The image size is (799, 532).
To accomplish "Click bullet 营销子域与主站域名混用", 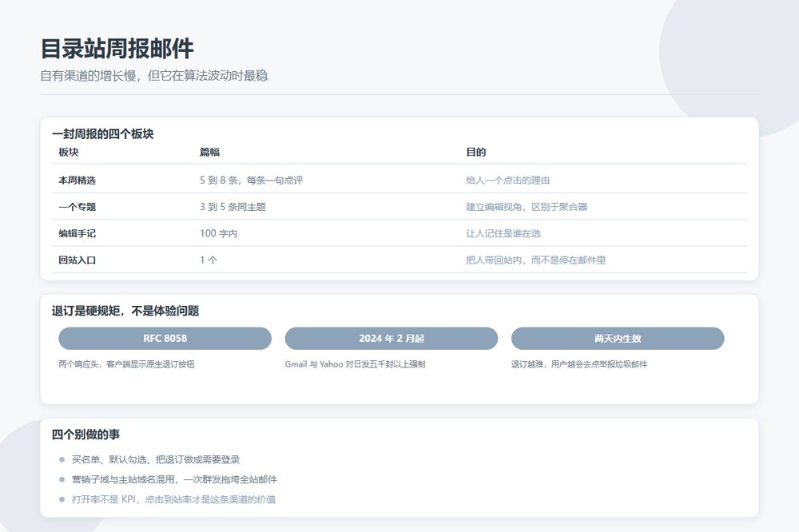I will 174,479.
